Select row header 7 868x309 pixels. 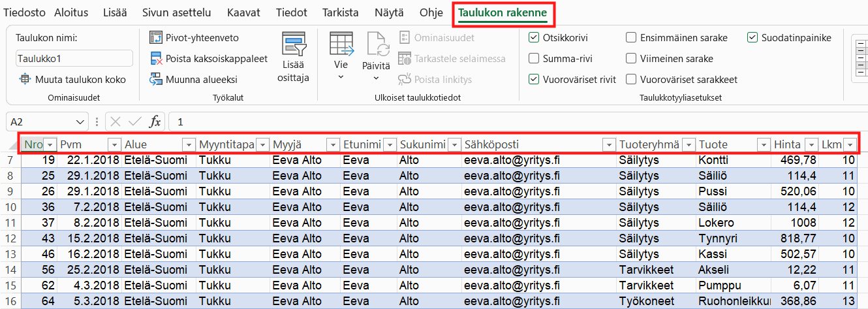coord(10,160)
